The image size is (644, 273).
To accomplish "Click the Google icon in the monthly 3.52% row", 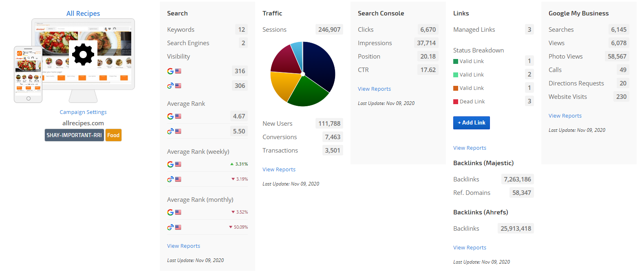I will pos(170,212).
